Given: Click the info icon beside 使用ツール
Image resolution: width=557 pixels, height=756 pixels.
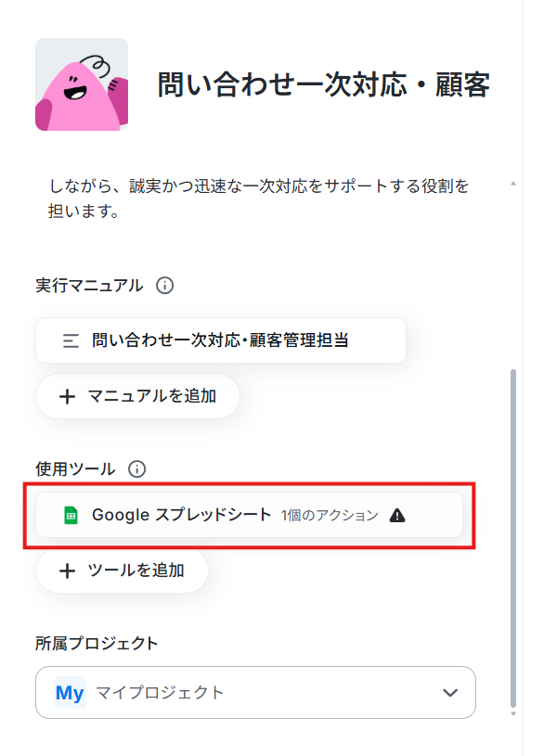Looking at the screenshot, I should tap(136, 468).
